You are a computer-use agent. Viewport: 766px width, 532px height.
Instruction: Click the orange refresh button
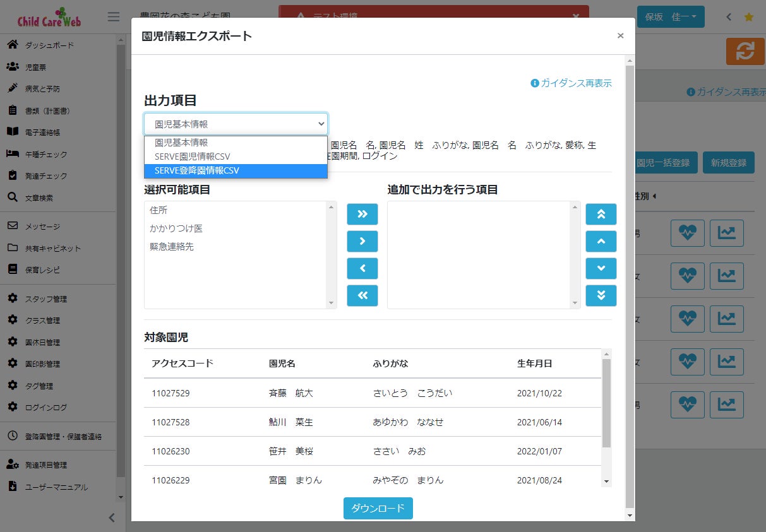745,51
